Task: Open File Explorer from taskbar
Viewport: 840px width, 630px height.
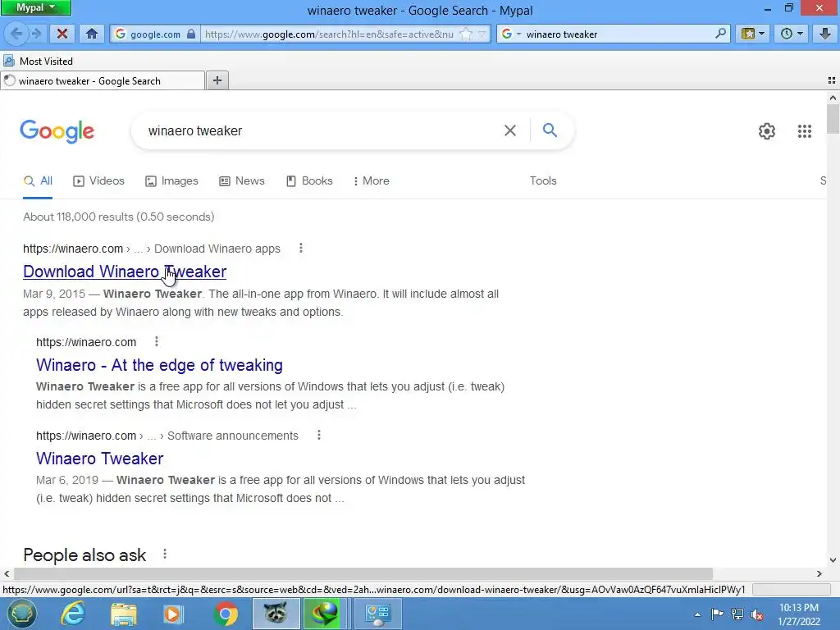Action: 124,614
